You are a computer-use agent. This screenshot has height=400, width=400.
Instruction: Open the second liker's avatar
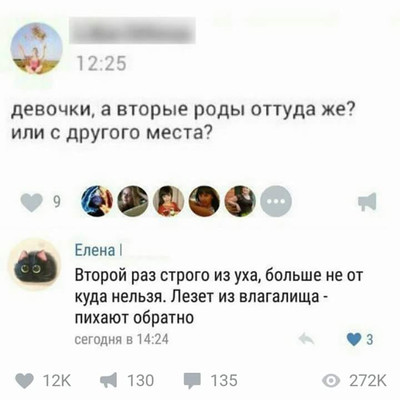(133, 202)
